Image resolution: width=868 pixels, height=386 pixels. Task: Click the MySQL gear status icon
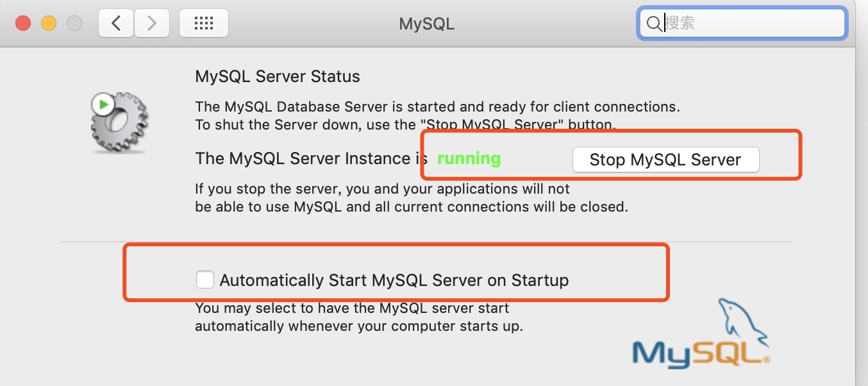coord(119,122)
